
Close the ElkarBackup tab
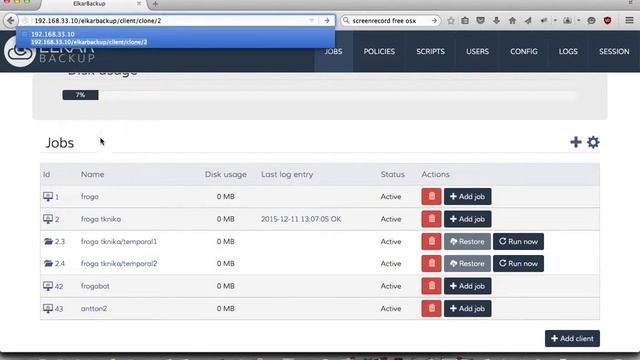pos(139,3)
